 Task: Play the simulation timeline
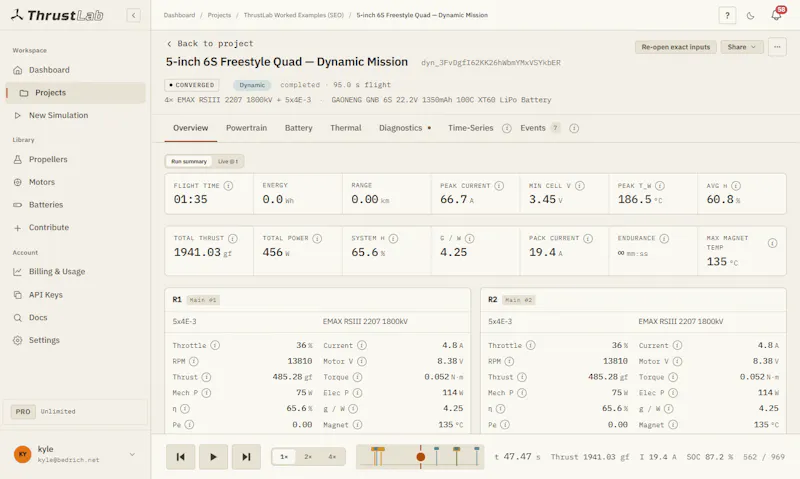[x=213, y=457]
